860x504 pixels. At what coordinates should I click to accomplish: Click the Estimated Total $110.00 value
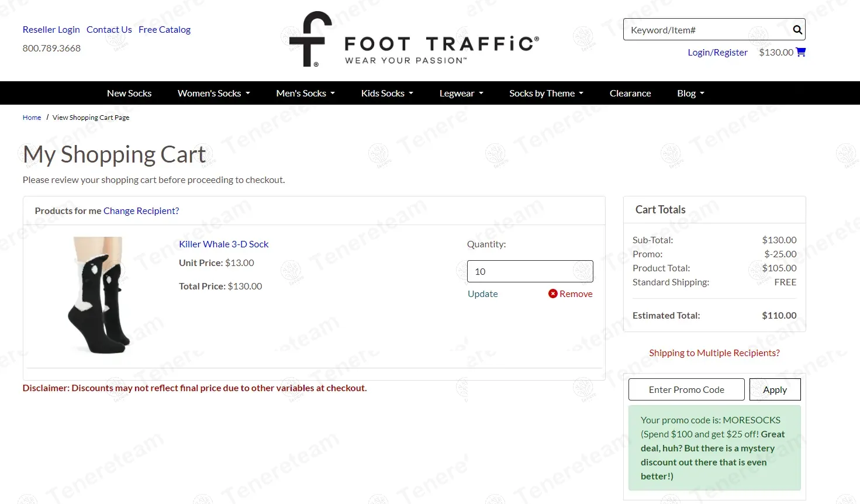pyautogui.click(x=779, y=315)
